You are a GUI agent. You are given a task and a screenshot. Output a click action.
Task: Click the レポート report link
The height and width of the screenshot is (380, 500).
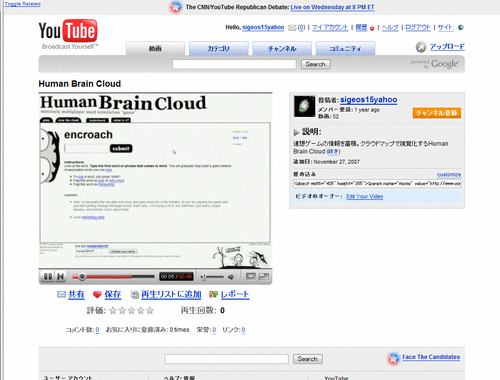(235, 294)
